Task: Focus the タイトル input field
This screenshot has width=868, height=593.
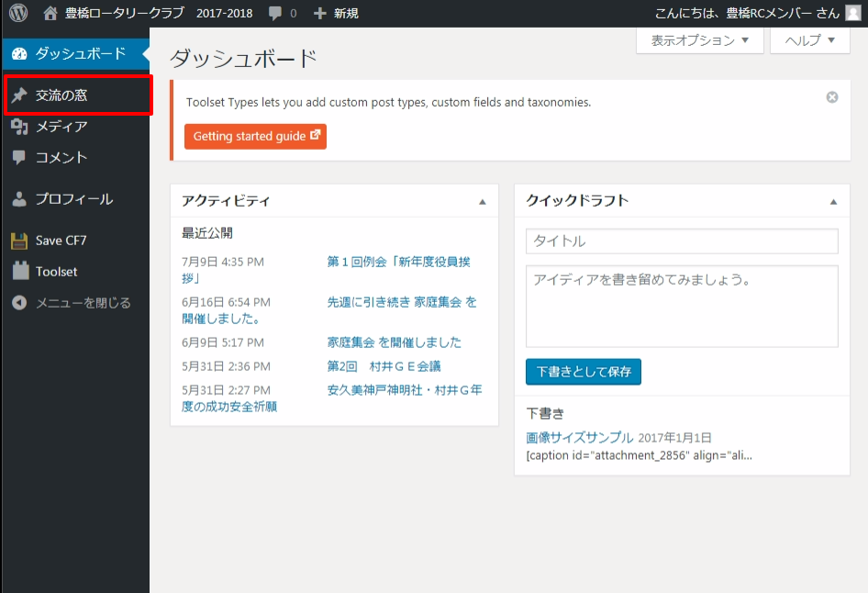Action: [x=682, y=241]
